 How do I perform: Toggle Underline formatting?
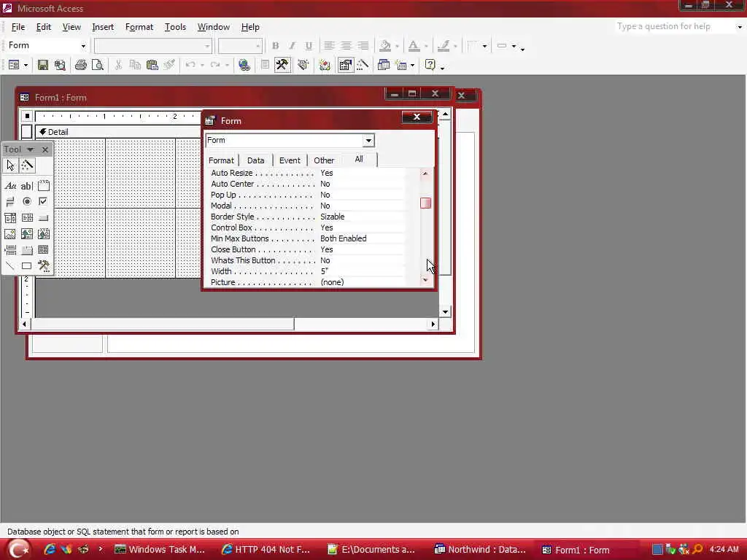click(x=309, y=46)
